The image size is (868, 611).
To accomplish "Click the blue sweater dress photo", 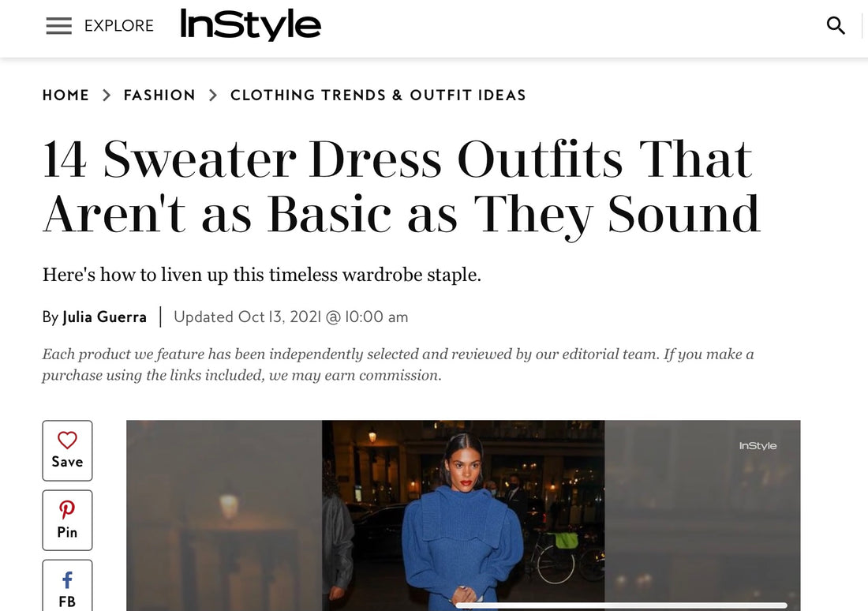I will (x=463, y=515).
